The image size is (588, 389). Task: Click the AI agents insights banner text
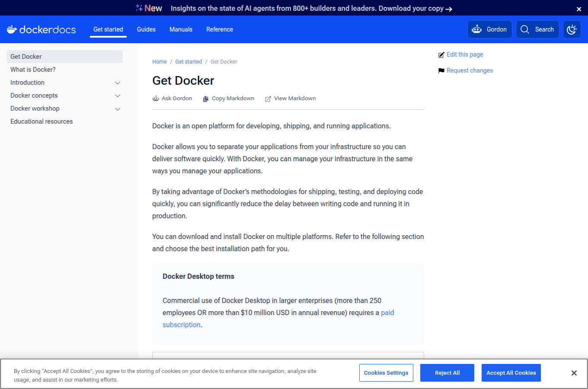point(307,9)
